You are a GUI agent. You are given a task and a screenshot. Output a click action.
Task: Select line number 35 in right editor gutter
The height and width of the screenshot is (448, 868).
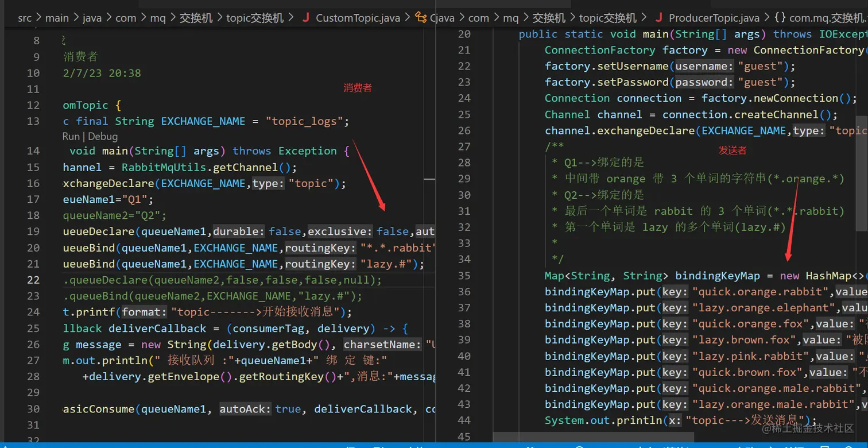click(464, 276)
